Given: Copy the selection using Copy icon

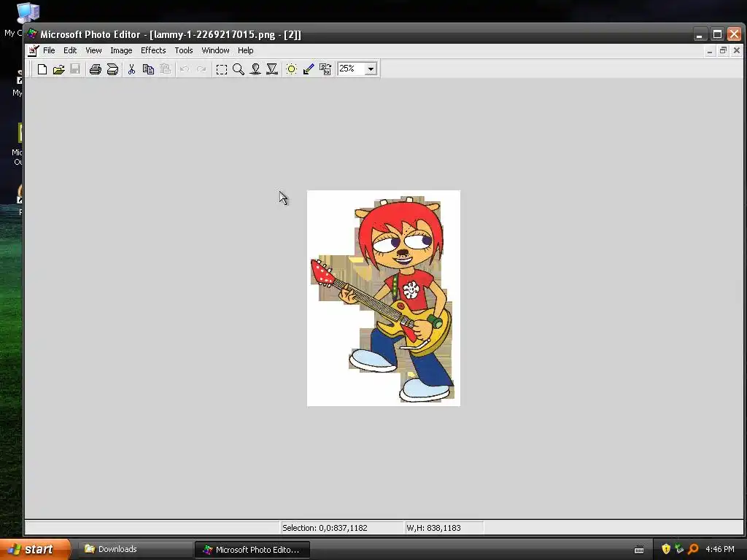Looking at the screenshot, I should pos(148,69).
